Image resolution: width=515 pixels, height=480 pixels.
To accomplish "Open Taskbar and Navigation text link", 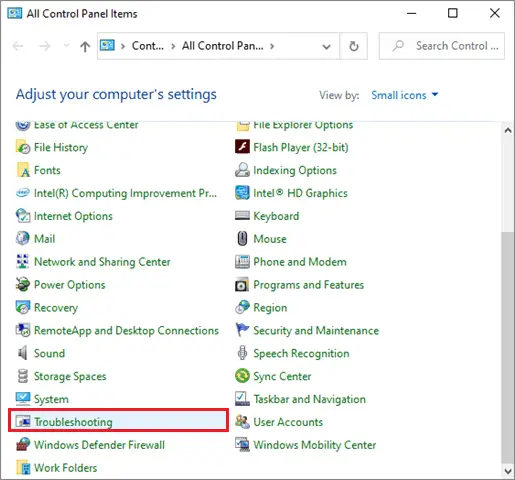I will (310, 399).
